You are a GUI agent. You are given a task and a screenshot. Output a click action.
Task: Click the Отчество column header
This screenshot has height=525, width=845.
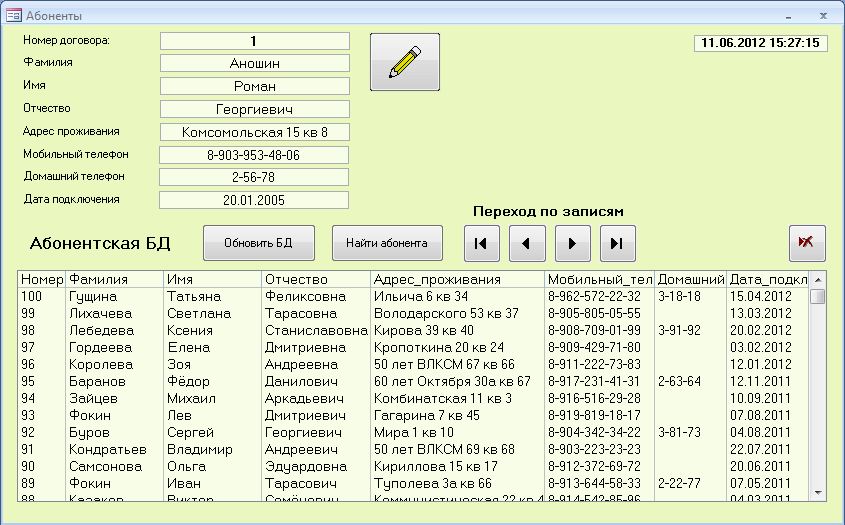coord(316,279)
